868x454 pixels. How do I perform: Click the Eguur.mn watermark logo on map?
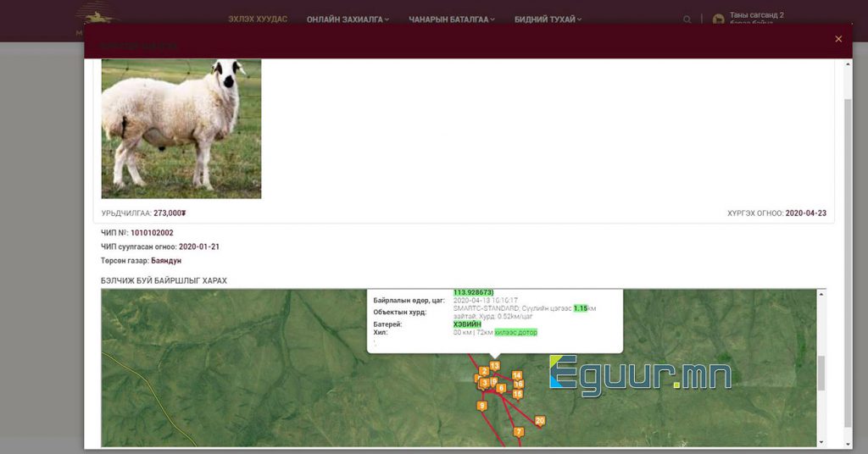click(640, 373)
